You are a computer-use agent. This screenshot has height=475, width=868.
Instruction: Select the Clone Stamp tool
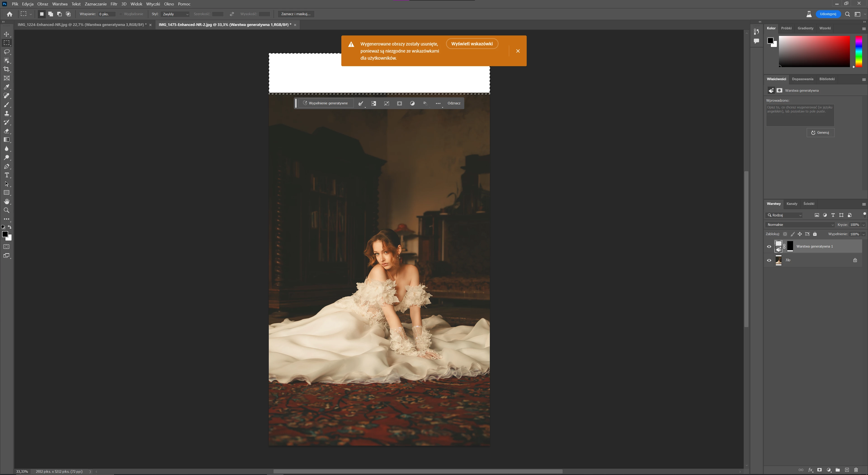tap(7, 113)
